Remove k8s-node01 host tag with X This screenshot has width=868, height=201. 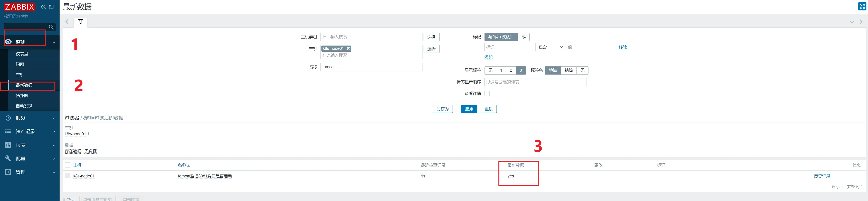point(348,48)
